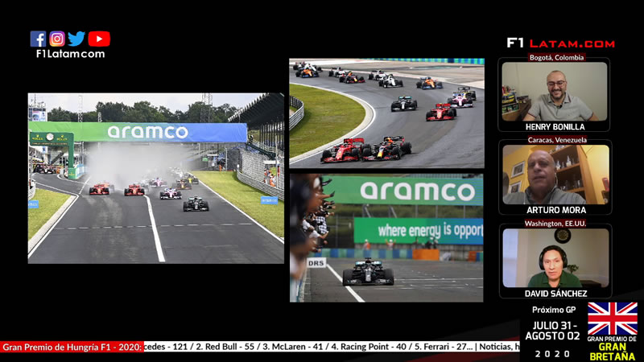Click the YouTube play icon
This screenshot has height=362, width=644.
99,39
